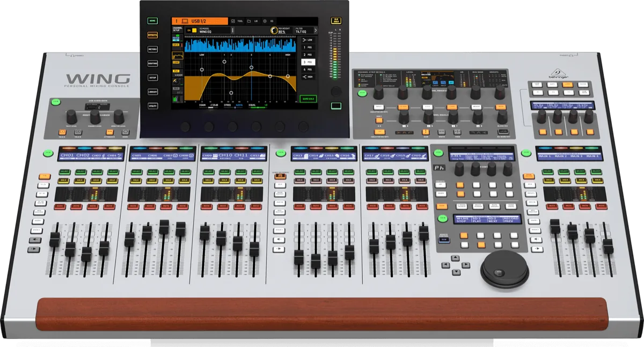Toggle SOLO on MAIN 1
This screenshot has height=347, width=644.
(548, 180)
